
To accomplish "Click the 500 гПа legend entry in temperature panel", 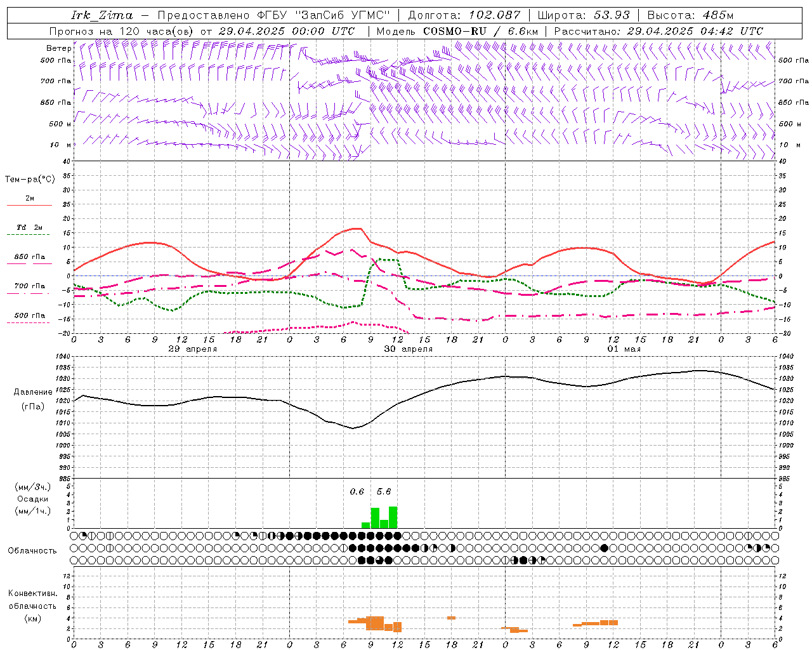I will point(30,315).
